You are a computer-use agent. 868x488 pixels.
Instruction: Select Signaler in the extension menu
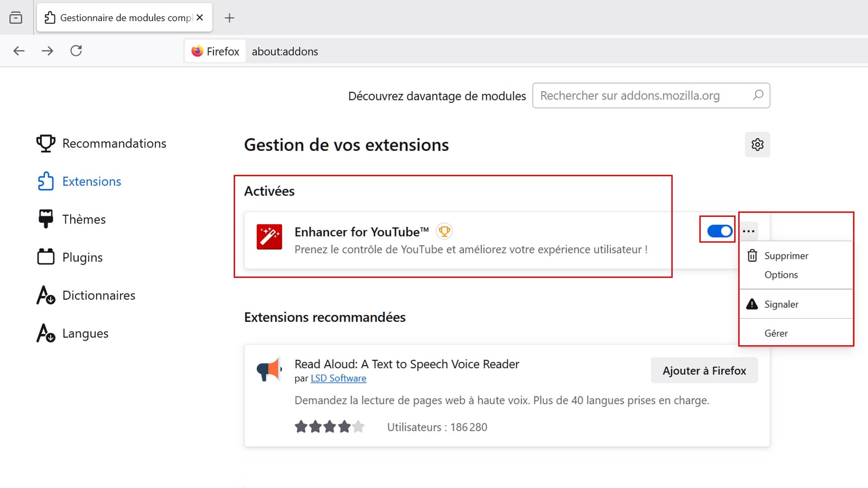coord(781,304)
